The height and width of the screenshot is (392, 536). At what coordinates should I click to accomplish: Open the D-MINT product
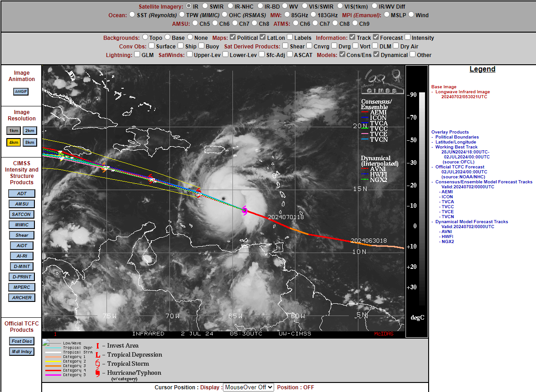click(22, 266)
